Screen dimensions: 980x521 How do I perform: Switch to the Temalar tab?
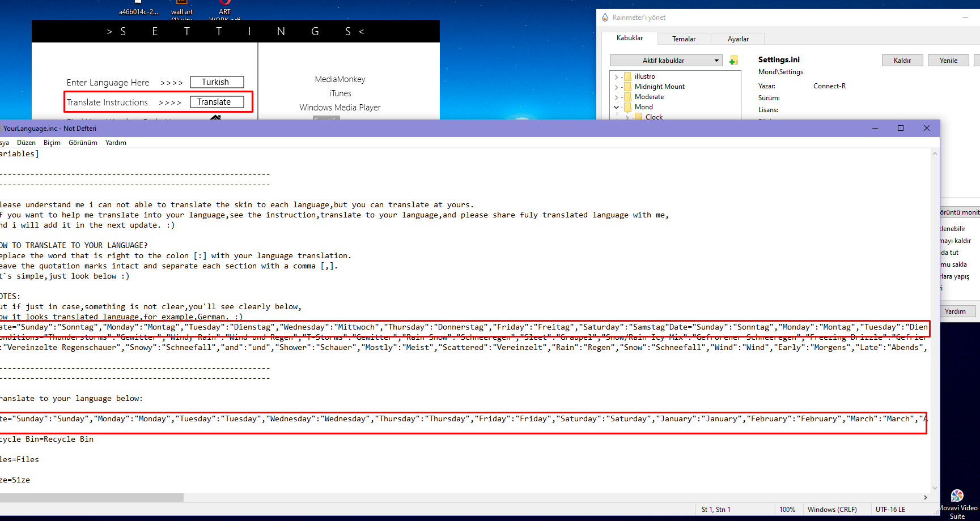pos(684,39)
